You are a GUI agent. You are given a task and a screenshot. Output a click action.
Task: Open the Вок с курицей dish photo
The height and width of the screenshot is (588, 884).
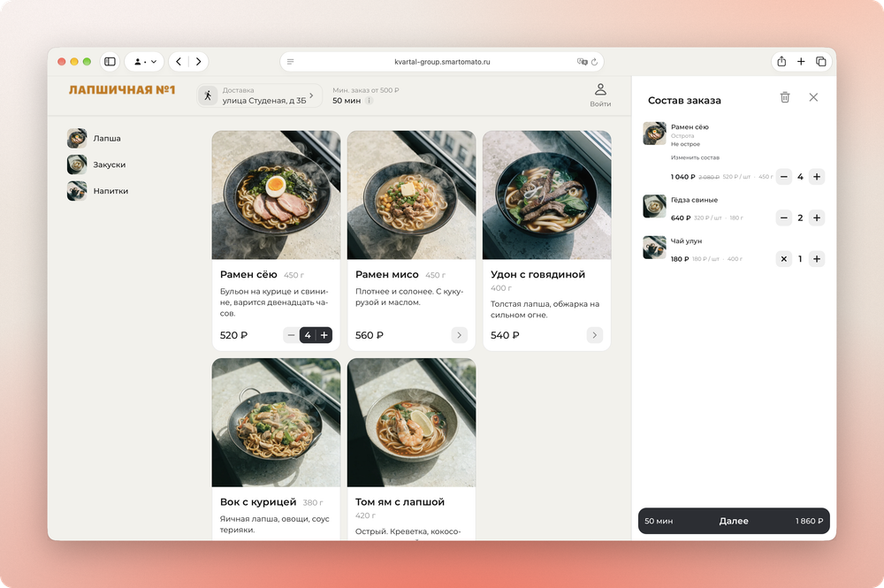[x=276, y=423]
